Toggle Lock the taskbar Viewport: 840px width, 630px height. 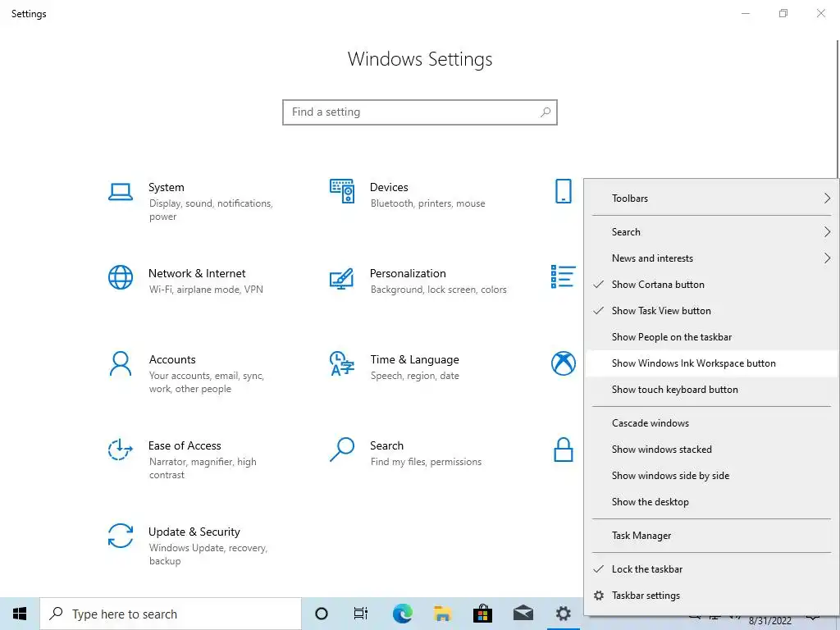click(x=711, y=569)
